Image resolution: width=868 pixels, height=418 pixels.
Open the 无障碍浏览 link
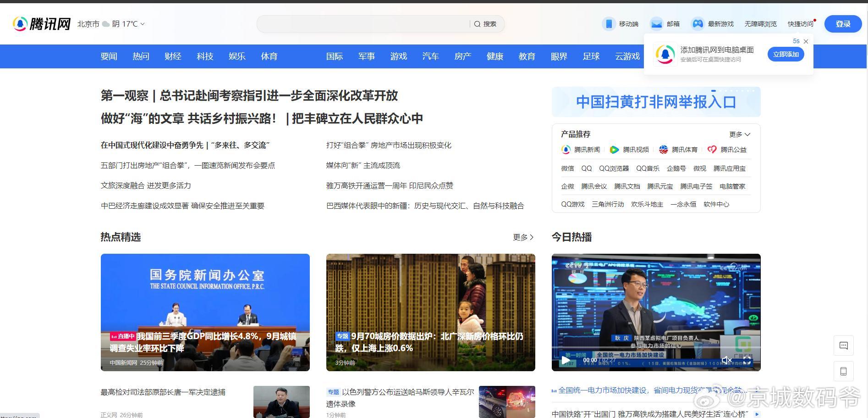pyautogui.click(x=761, y=24)
